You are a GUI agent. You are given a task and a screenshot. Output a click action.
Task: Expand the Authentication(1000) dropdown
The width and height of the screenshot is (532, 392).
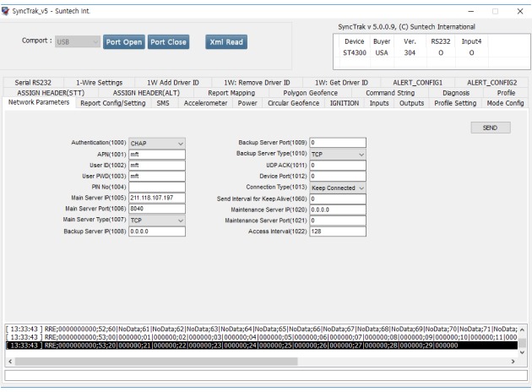tap(156, 144)
